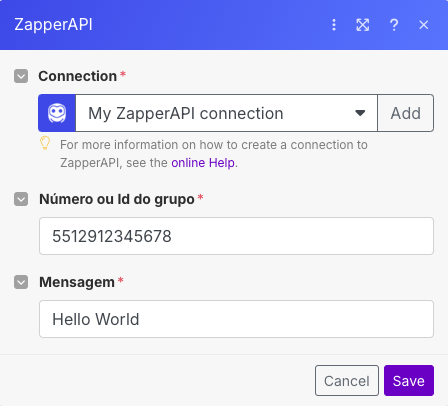Click the Cancel button
The image size is (448, 406).
347,381
